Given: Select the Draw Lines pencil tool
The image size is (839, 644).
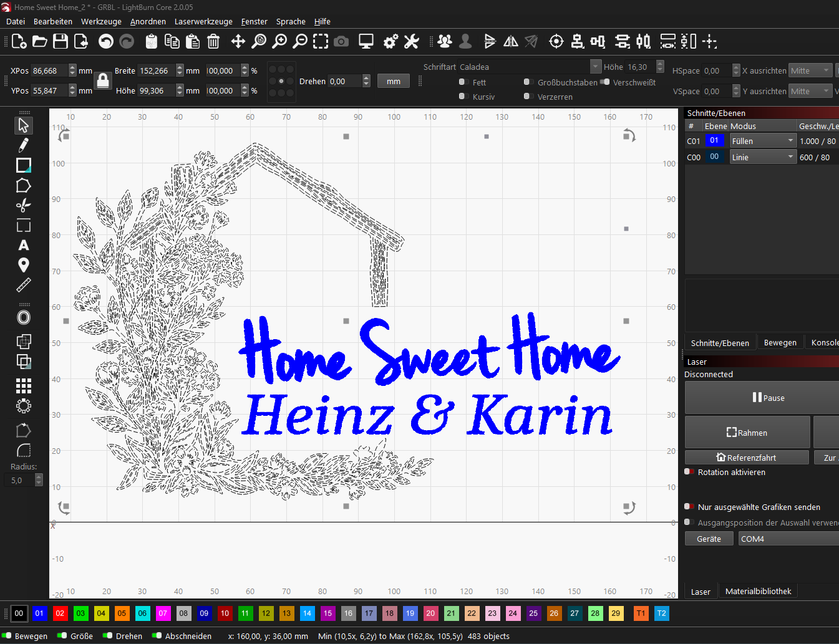Looking at the screenshot, I should [24, 145].
